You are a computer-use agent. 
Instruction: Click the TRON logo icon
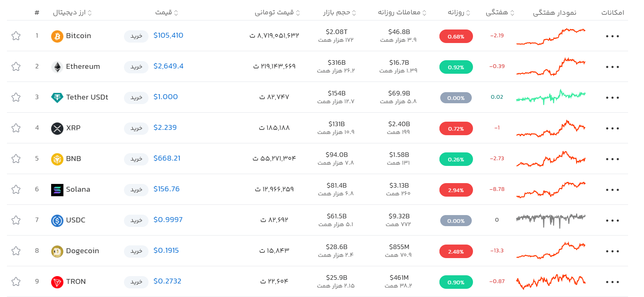coord(57,282)
